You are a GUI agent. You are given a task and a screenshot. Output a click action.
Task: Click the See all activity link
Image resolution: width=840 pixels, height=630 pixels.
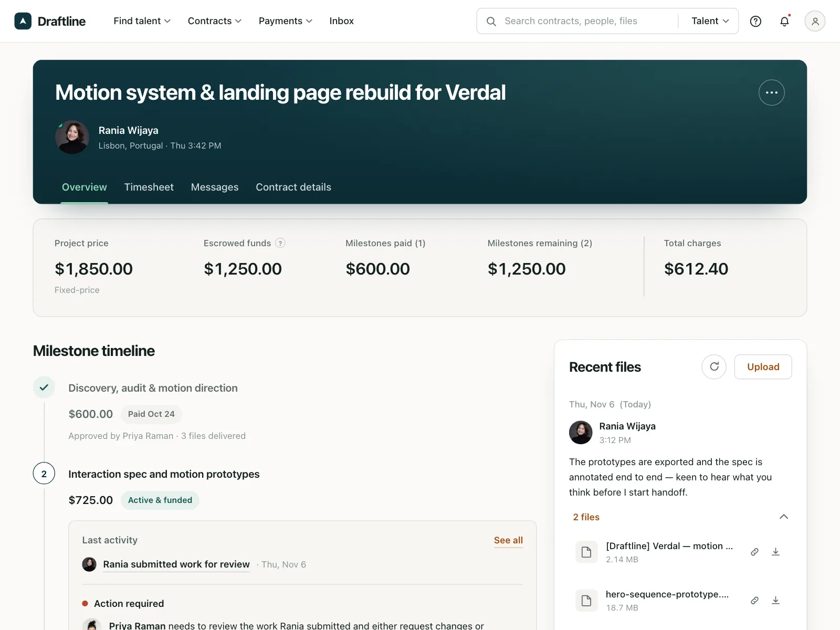[508, 540]
